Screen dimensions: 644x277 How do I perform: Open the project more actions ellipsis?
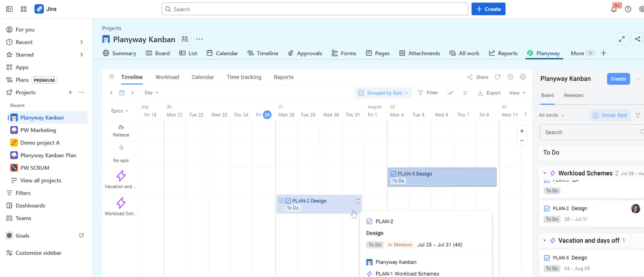[x=199, y=39]
